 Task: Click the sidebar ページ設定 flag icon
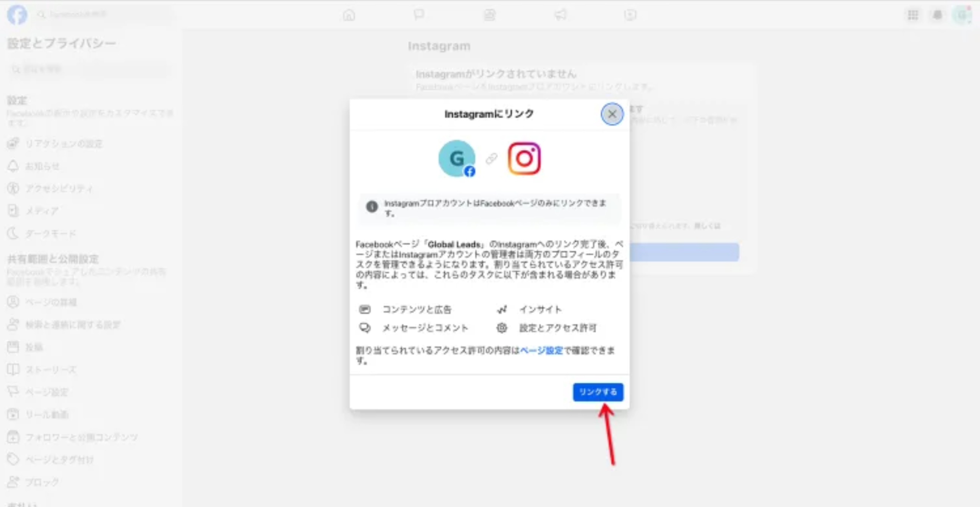pos(13,392)
